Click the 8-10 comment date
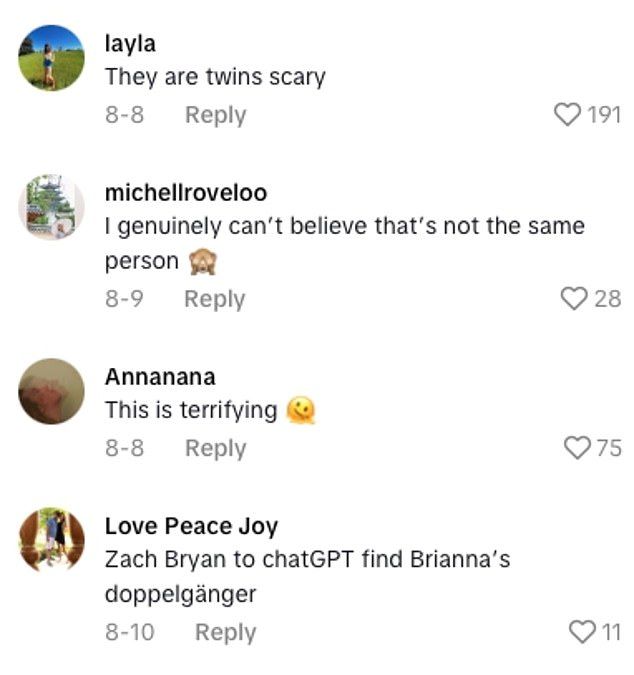The height and width of the screenshot is (675, 634). coord(129,632)
